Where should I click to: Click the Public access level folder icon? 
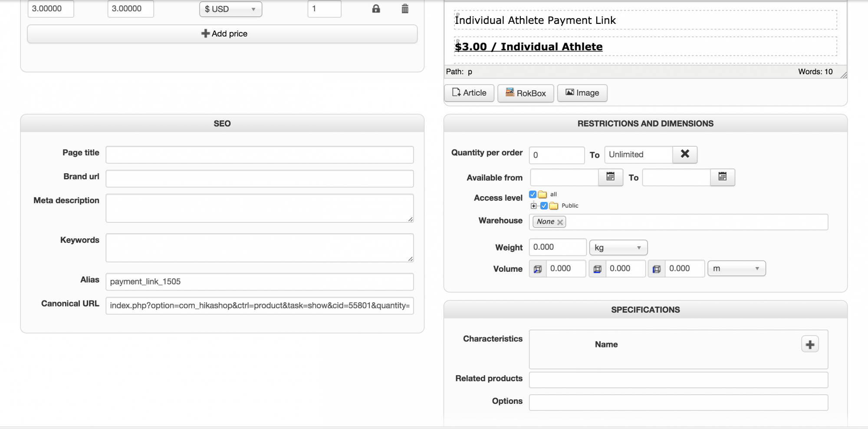pyautogui.click(x=554, y=206)
